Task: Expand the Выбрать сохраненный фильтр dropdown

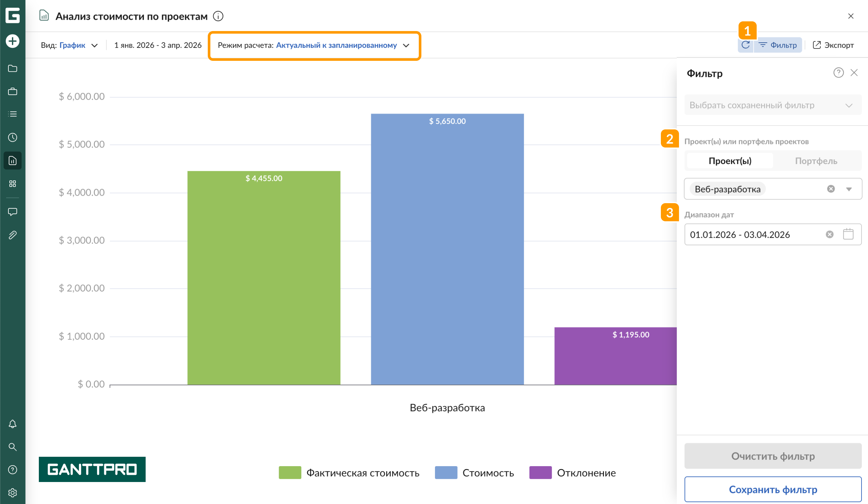Action: (x=772, y=105)
